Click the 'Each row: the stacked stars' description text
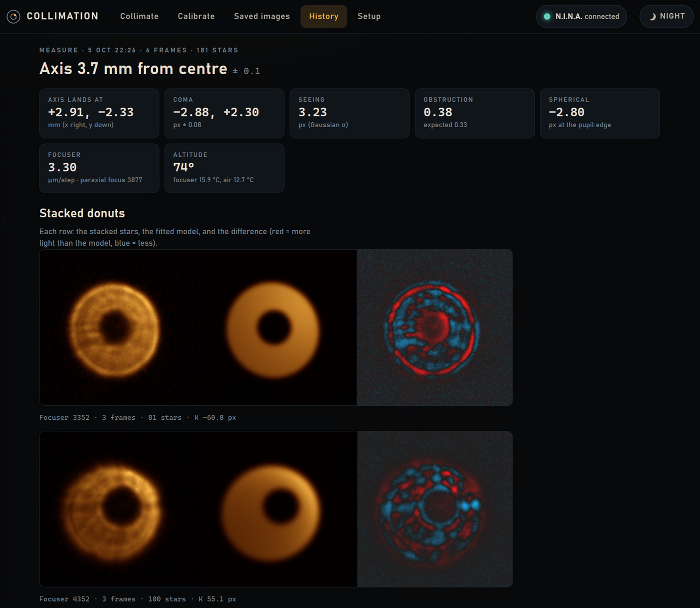The image size is (700, 608). tap(175, 237)
